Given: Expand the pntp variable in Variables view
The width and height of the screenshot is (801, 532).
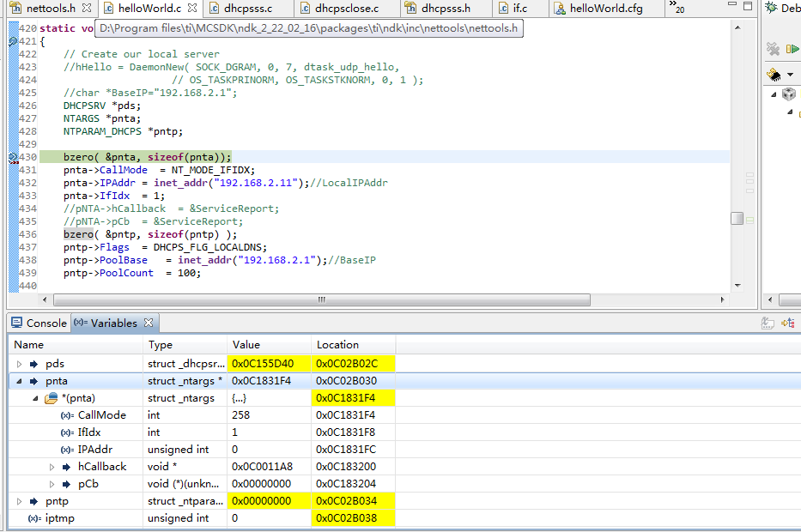Looking at the screenshot, I should coord(19,500).
